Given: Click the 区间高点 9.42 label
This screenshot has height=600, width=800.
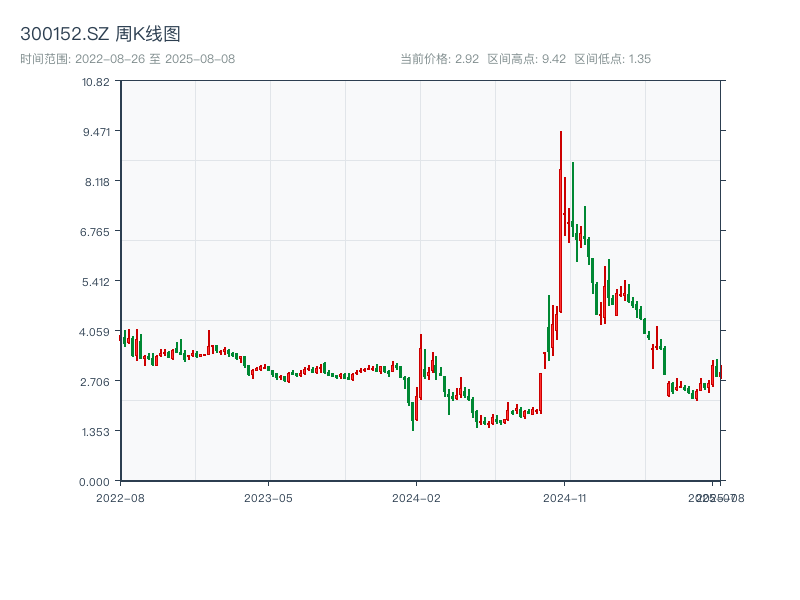Looking at the screenshot, I should (x=527, y=59).
